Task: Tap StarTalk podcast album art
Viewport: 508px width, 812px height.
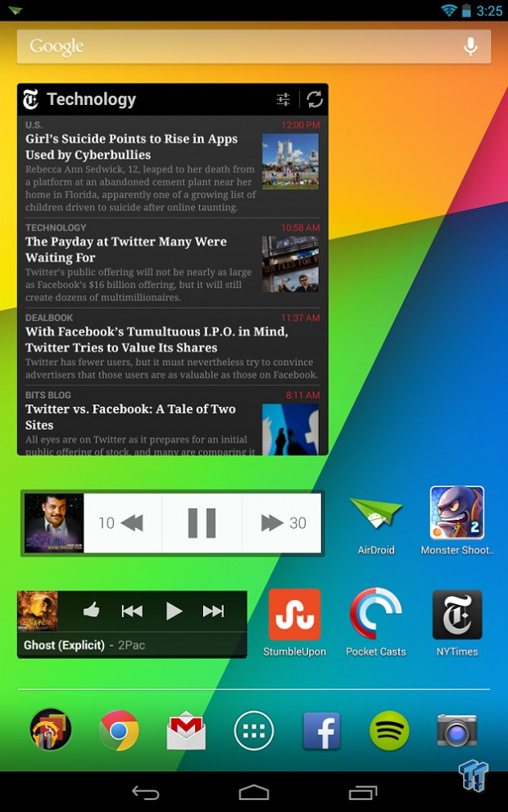Action: pos(54,523)
